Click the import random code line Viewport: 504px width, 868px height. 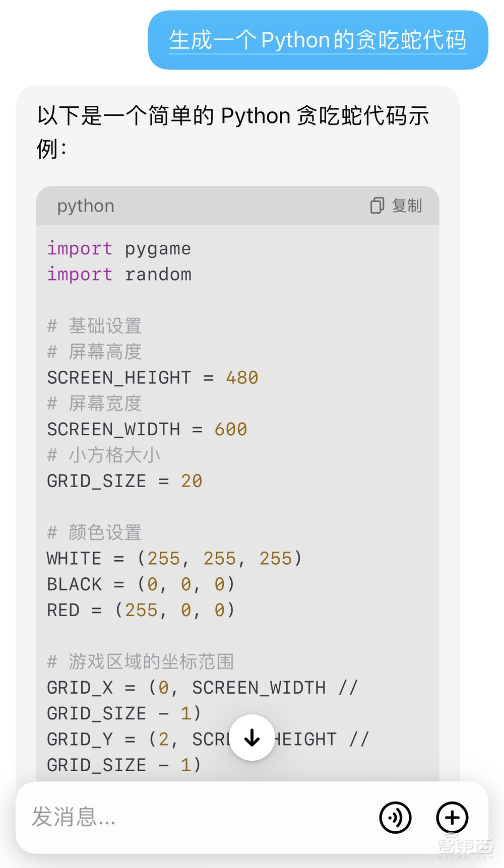click(x=119, y=275)
